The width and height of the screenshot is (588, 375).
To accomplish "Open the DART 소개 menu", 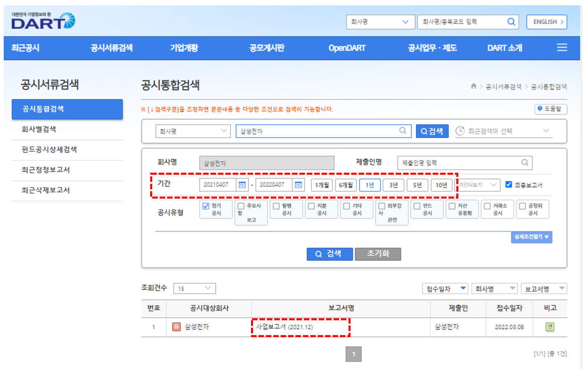I will tap(504, 48).
